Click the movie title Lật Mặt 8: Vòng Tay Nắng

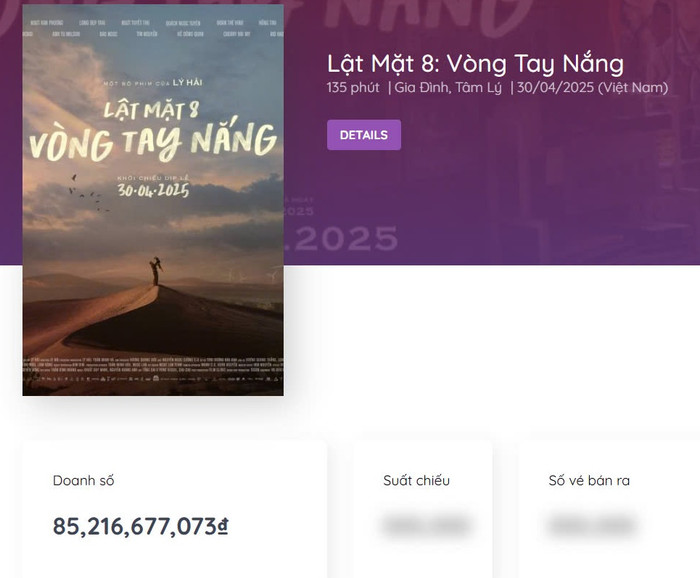pos(474,63)
